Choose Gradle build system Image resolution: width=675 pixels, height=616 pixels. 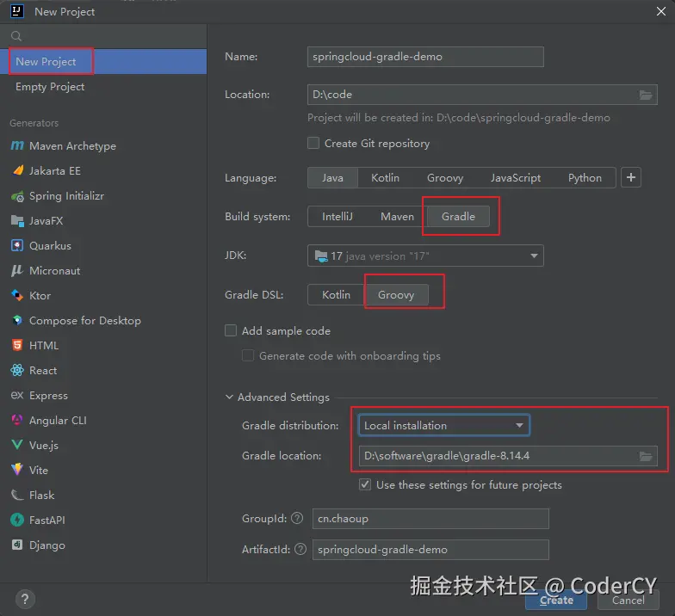(458, 217)
